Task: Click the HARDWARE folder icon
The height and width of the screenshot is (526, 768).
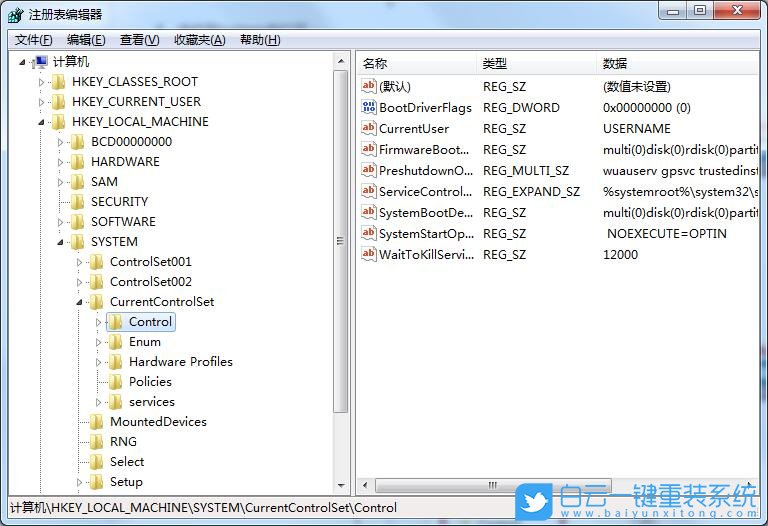Action: point(77,162)
